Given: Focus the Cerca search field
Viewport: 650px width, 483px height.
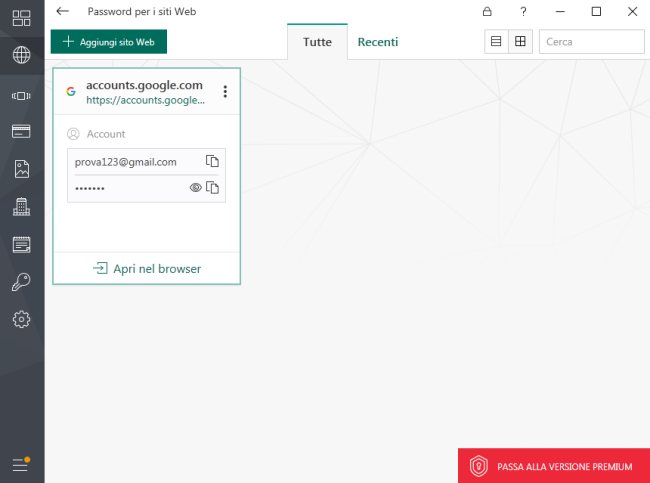Looking at the screenshot, I should (592, 41).
